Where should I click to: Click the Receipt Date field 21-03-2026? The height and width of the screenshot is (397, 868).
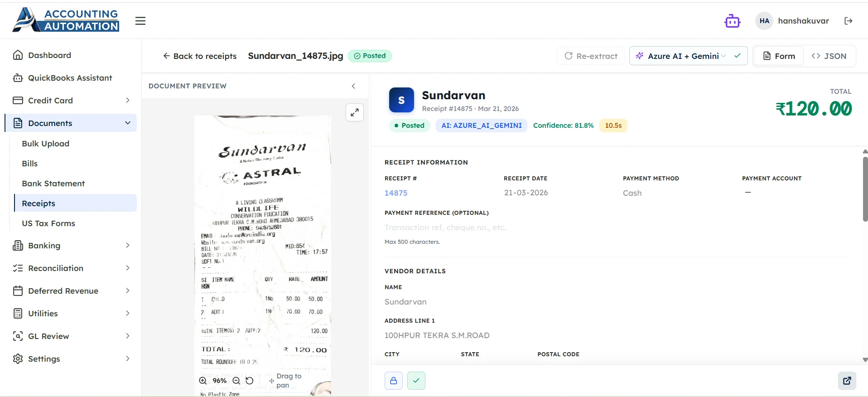[x=526, y=193]
